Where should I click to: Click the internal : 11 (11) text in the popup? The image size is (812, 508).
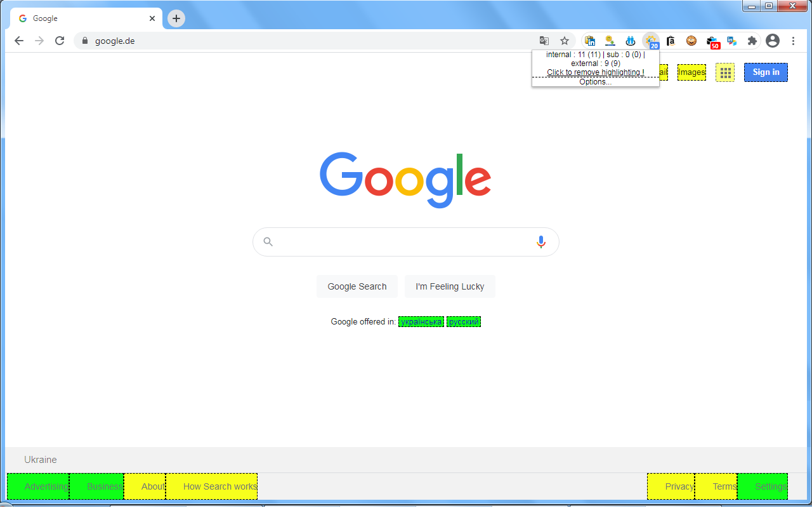tap(573, 55)
